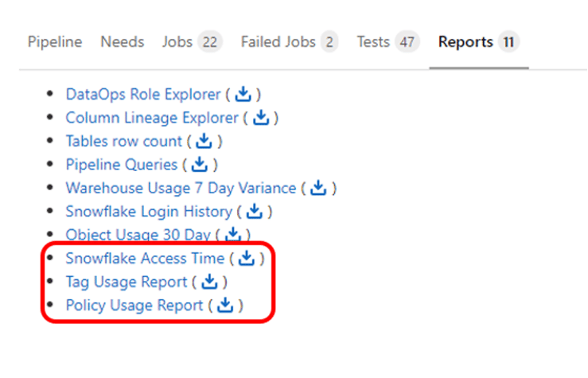Open the Snowflake Login History link

(149, 212)
